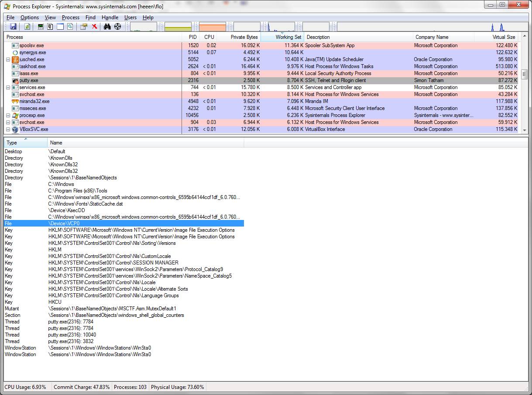The width and height of the screenshot is (532, 395).
Task: Click the VBoxSVC.exe cube icon
Action: tap(15, 129)
